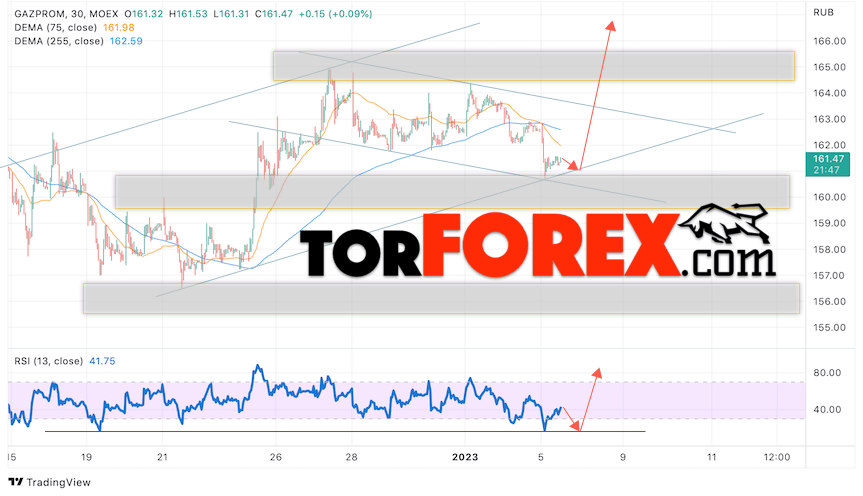Click the DEMA (255, close) indicator label
Viewport: 863px width, 496px height.
tap(59, 41)
